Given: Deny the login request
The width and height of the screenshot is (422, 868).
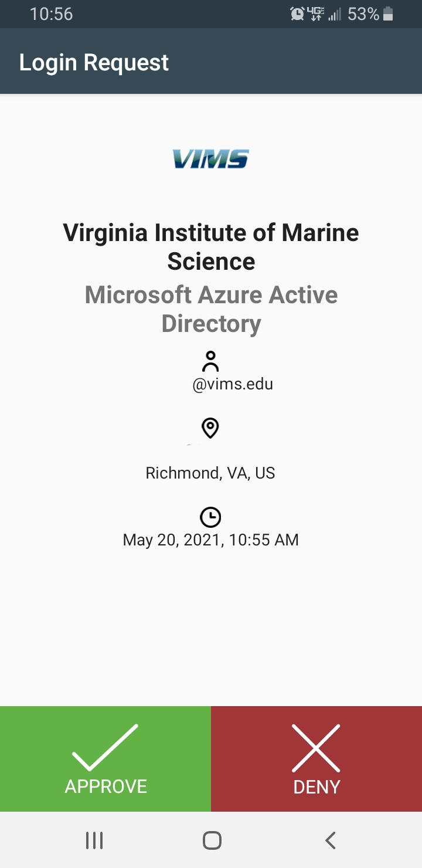Looking at the screenshot, I should pyautogui.click(x=316, y=759).
